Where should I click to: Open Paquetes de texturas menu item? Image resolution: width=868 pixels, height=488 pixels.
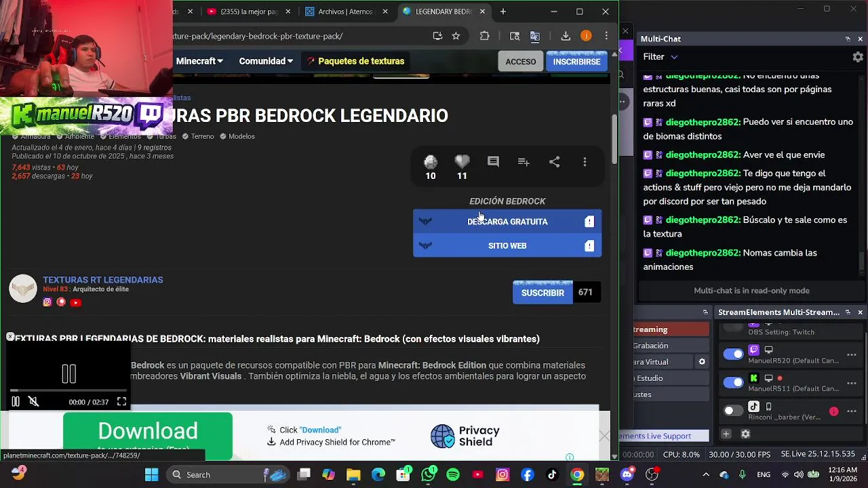pyautogui.click(x=355, y=61)
